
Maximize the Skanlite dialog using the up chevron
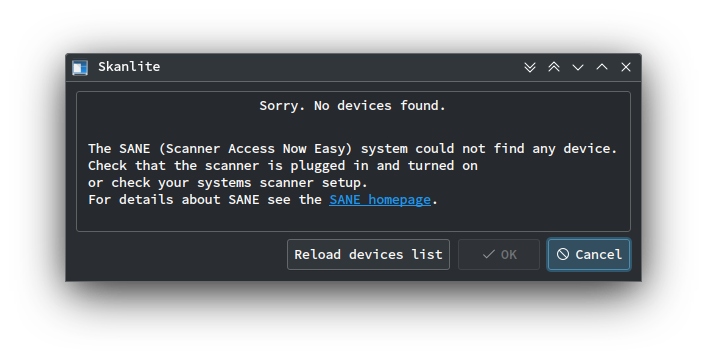602,67
